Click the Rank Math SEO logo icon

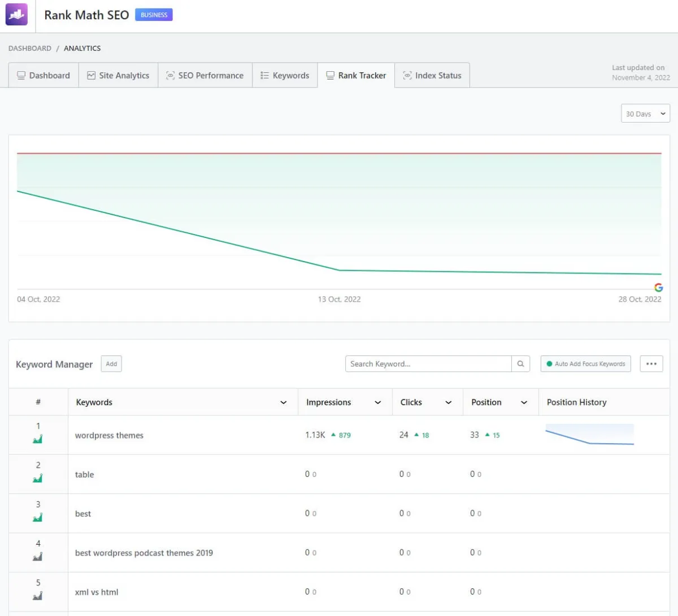[16, 14]
